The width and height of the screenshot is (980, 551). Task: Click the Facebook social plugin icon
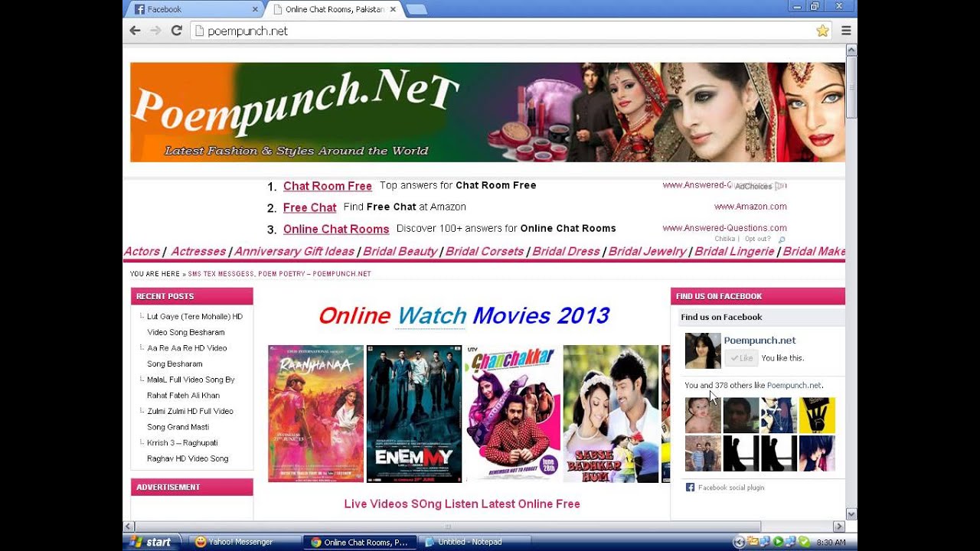point(690,487)
